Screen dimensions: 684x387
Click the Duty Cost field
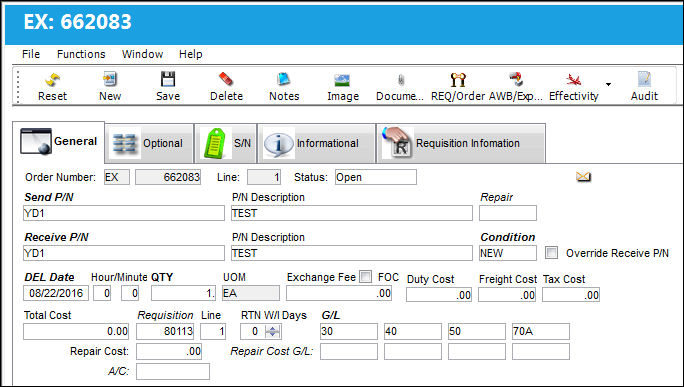[439, 295]
